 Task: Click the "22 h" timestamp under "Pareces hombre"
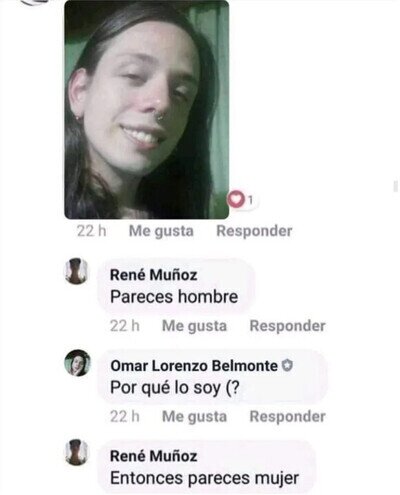coord(125,326)
